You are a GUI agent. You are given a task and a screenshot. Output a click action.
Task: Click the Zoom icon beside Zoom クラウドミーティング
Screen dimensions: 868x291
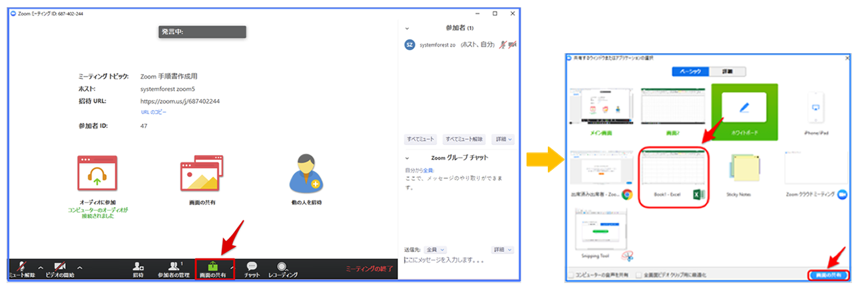tap(842, 194)
